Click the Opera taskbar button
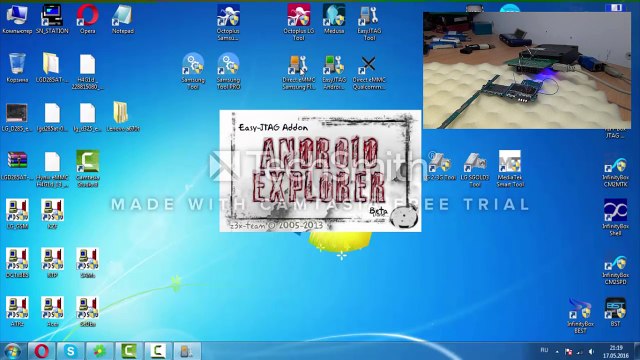This screenshot has width=640, height=360. tap(42, 351)
